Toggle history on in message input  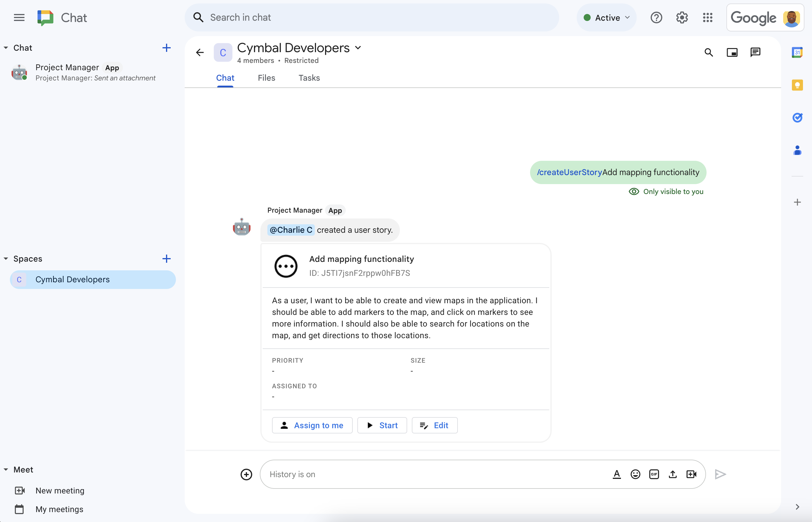(292, 474)
